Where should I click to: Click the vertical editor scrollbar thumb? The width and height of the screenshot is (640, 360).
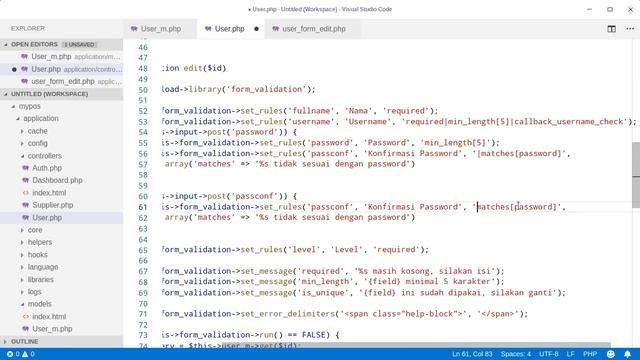coord(636,175)
